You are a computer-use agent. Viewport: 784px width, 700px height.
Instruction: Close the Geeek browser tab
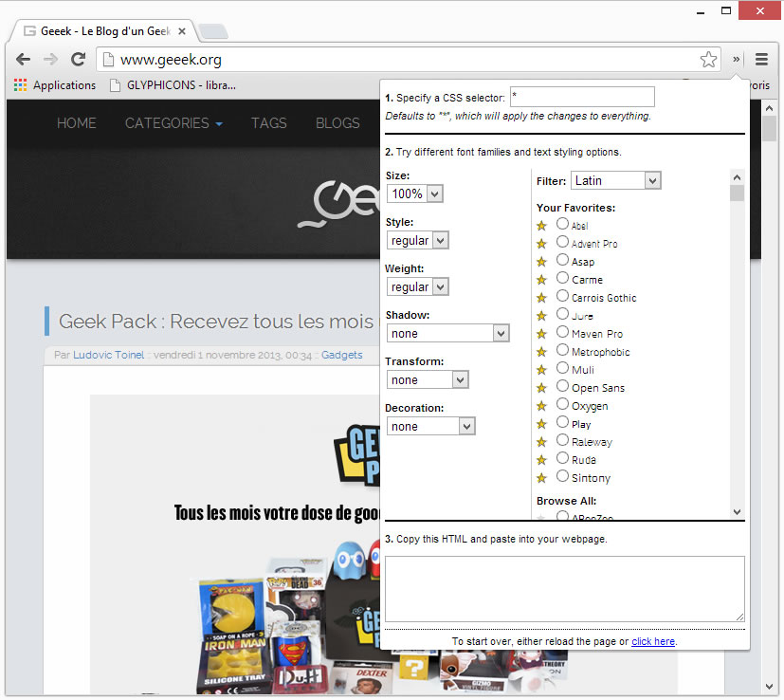(182, 31)
